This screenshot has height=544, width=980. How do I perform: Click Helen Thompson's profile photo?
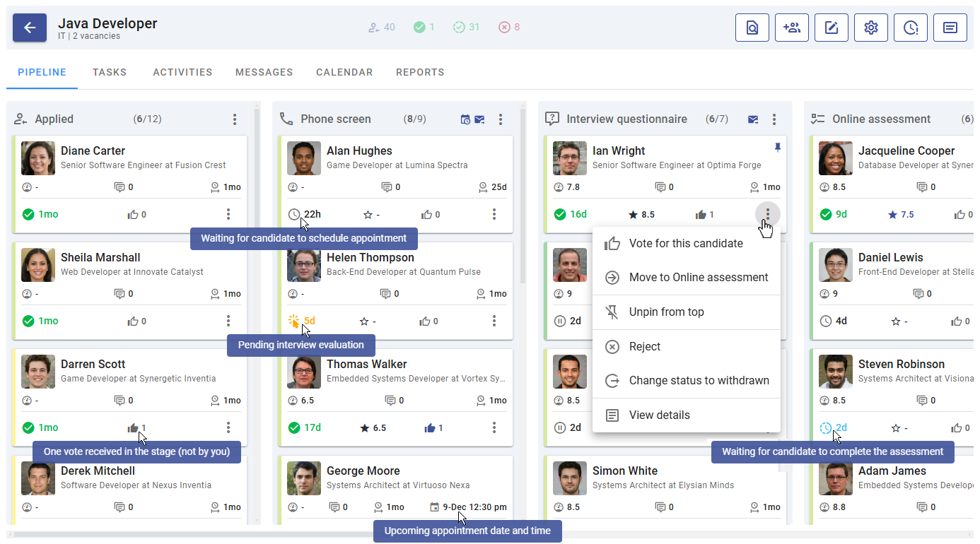tap(303, 265)
